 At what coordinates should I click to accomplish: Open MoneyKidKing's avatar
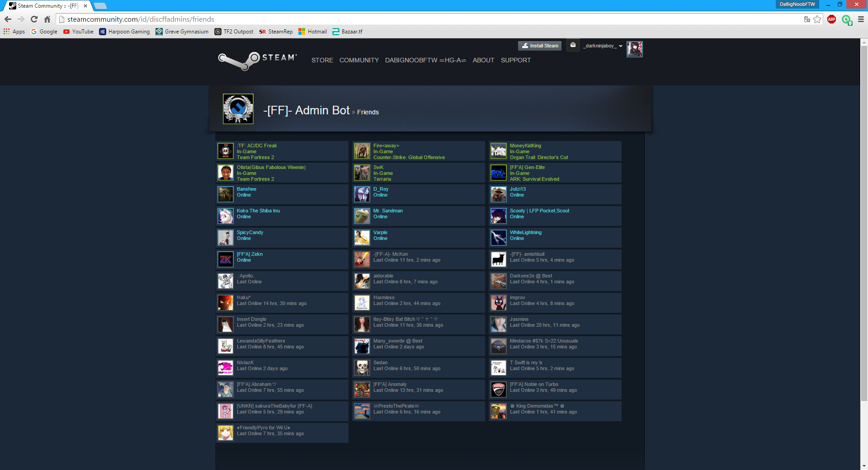(x=499, y=151)
